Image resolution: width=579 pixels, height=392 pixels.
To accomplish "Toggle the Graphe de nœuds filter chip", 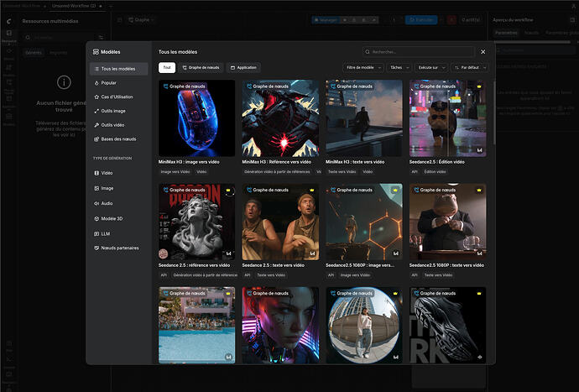I will click(201, 68).
